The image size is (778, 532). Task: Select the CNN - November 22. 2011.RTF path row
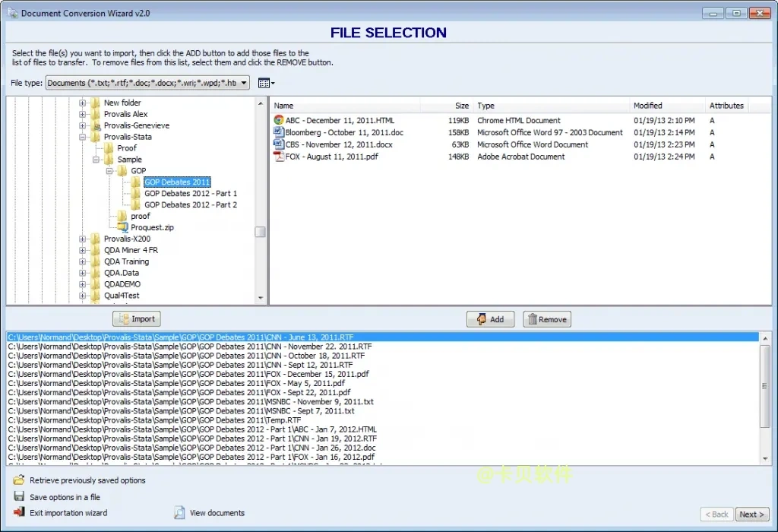click(x=383, y=347)
